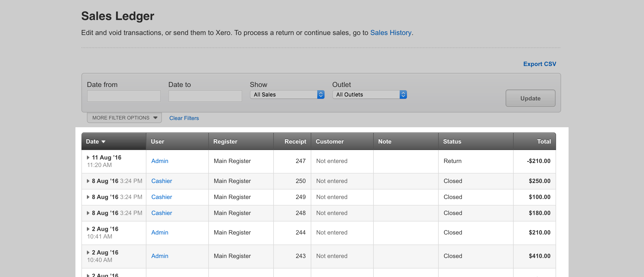644x277 pixels.
Task: Click the Date to input field
Action: pyautogui.click(x=205, y=96)
